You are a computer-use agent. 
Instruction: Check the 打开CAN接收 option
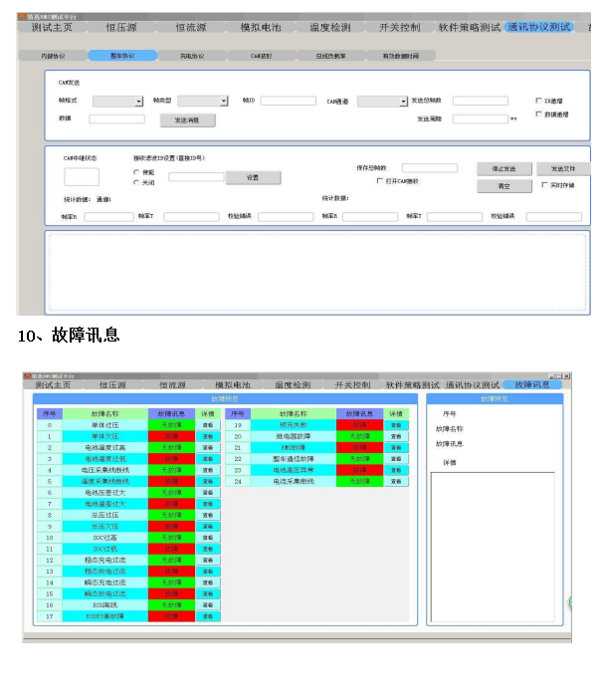coord(379,181)
